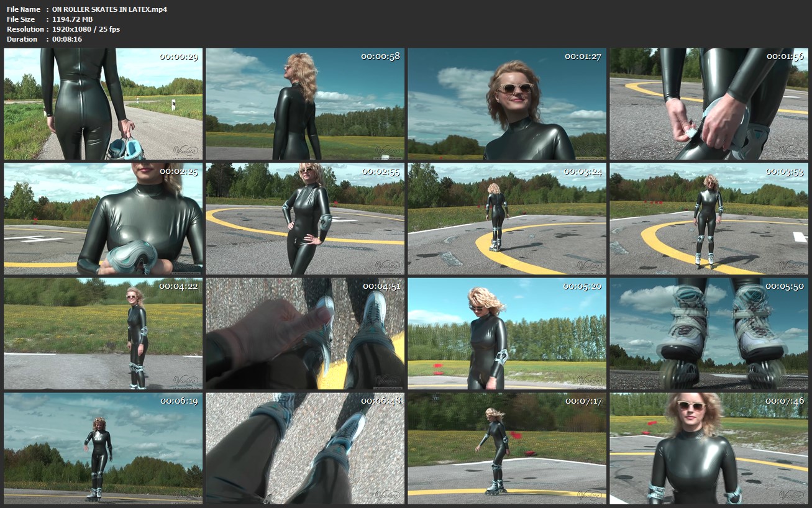Select the thumbnail stamped 00:01:27

point(507,104)
